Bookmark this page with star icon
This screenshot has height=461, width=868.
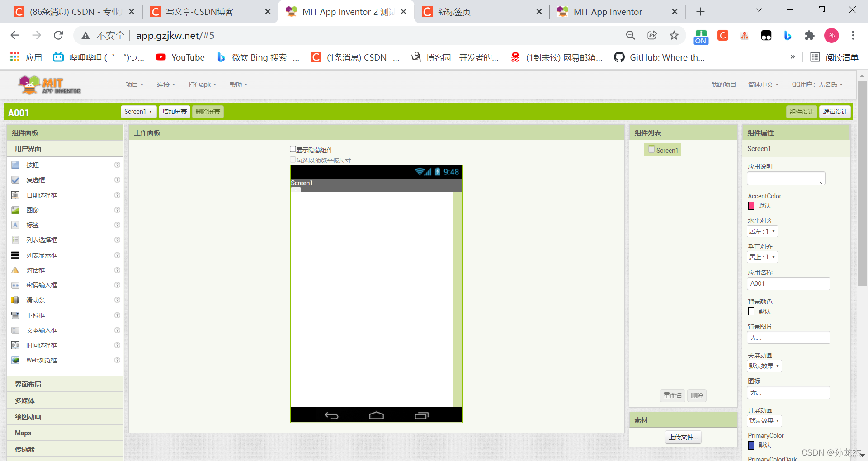[674, 35]
